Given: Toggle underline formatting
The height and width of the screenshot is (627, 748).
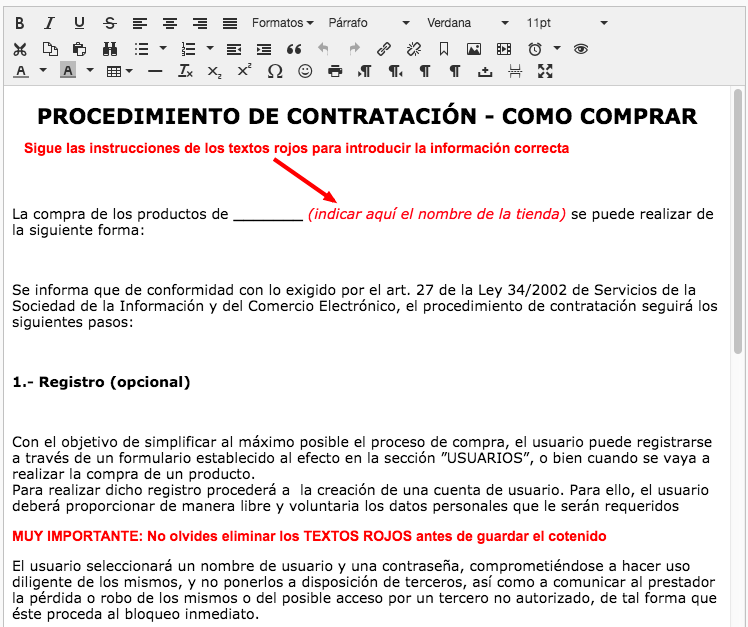Looking at the screenshot, I should pyautogui.click(x=79, y=23).
